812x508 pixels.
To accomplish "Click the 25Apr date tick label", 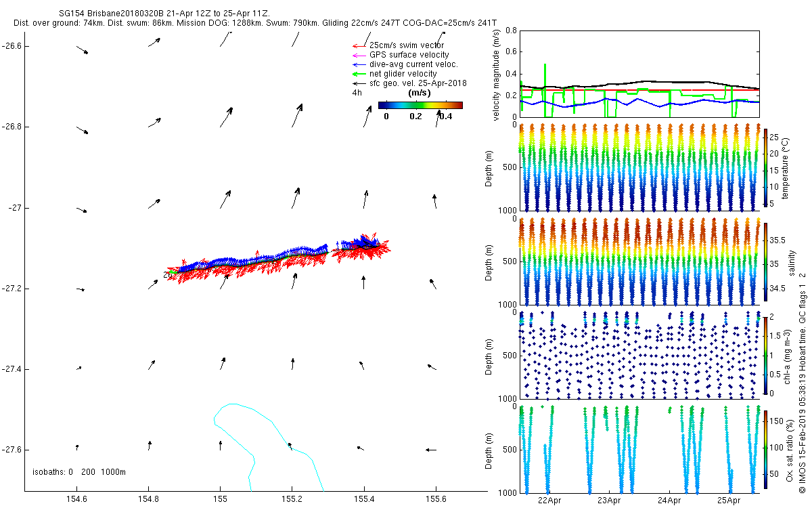I will 731,501.
